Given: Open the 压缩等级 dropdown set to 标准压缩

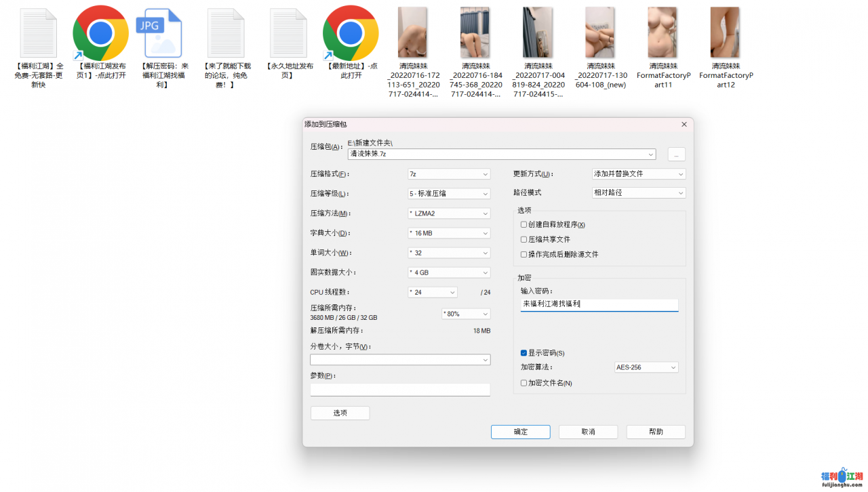Looking at the screenshot, I should click(x=448, y=194).
